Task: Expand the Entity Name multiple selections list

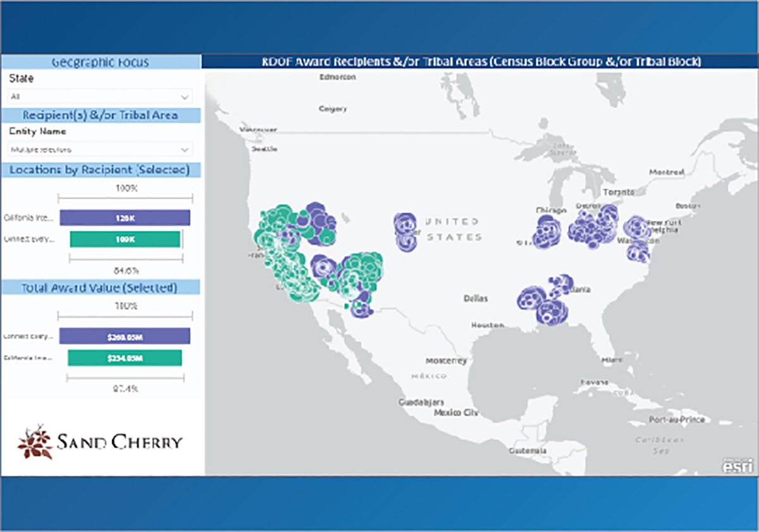Action: tap(99, 149)
